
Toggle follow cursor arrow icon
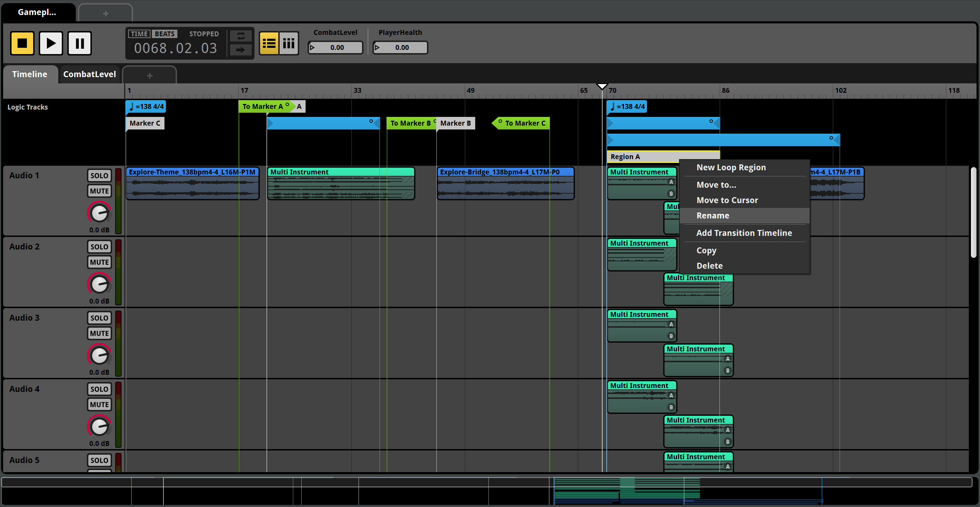click(x=241, y=50)
